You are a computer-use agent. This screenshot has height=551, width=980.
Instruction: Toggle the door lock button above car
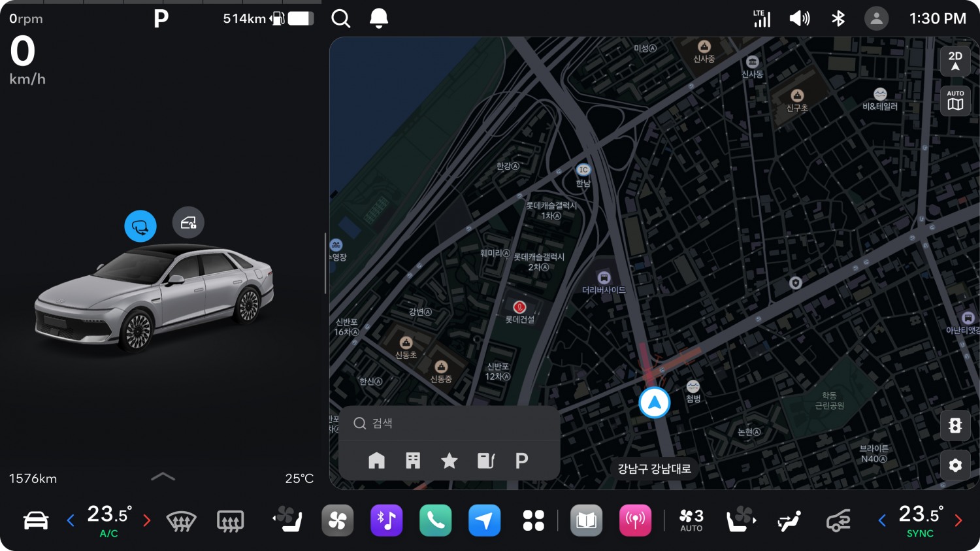[x=188, y=223]
